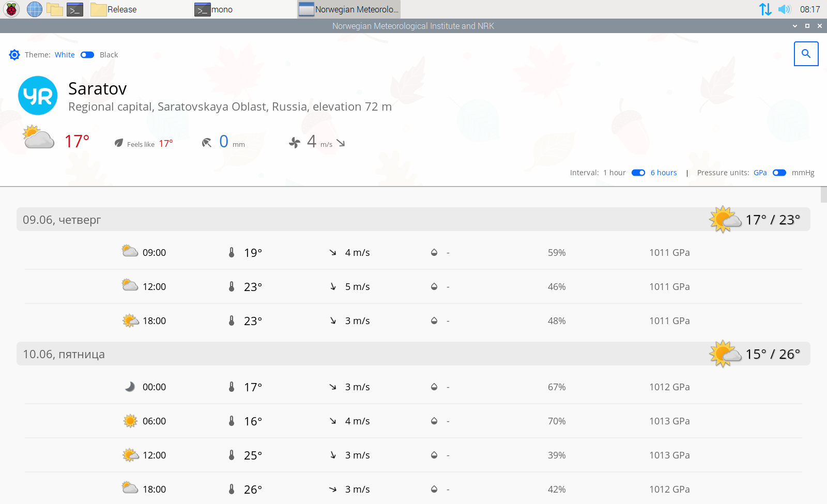Click the YR logo icon

point(38,96)
